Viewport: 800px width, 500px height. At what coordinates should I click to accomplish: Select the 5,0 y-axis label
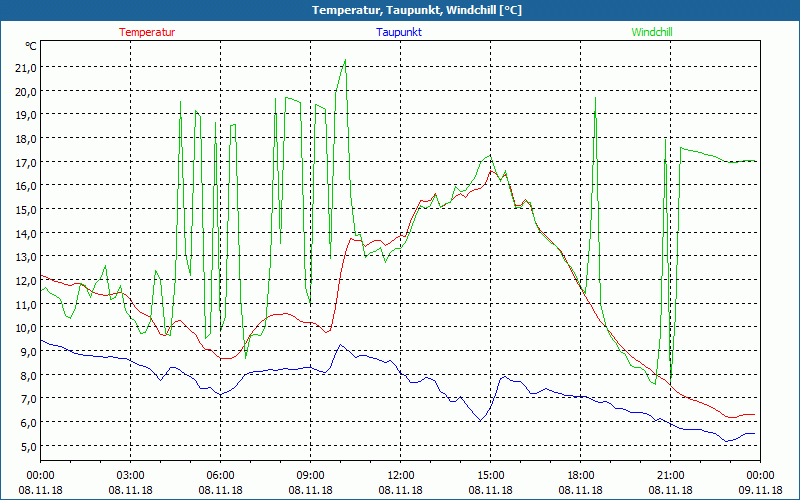click(x=27, y=446)
